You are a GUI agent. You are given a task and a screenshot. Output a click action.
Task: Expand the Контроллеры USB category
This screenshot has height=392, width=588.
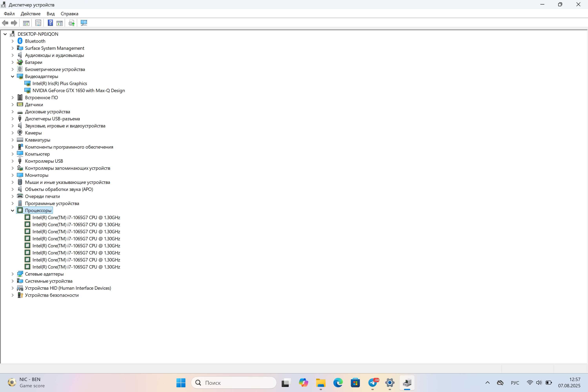tap(13, 161)
